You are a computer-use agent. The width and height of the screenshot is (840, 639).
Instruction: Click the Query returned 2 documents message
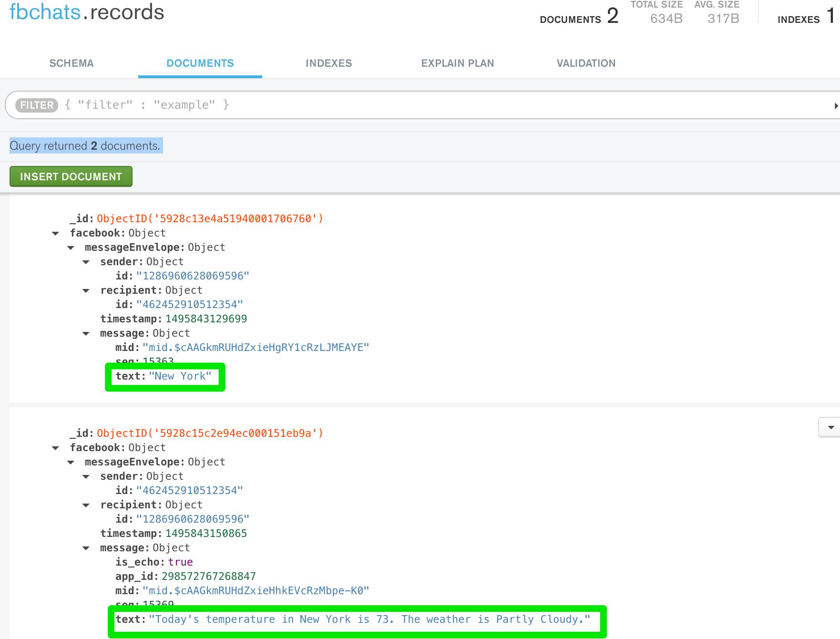click(86, 145)
